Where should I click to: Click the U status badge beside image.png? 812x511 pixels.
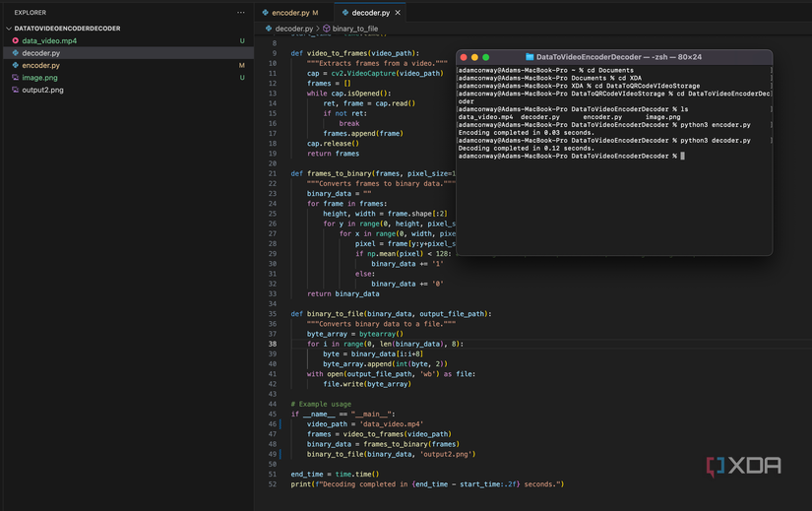pos(242,78)
